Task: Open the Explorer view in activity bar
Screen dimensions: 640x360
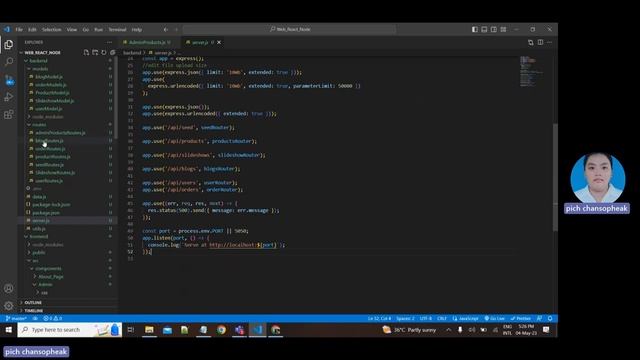Action: click(x=9, y=44)
